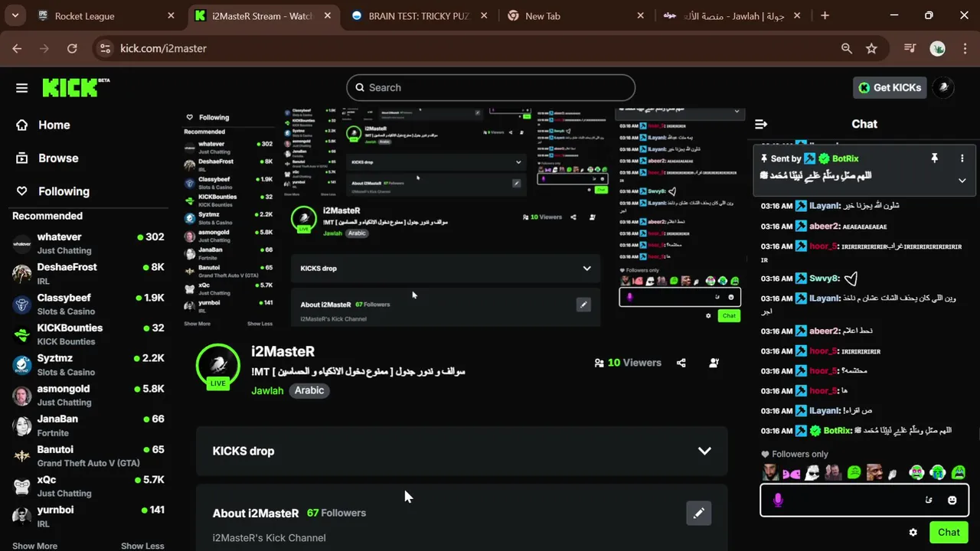Image resolution: width=980 pixels, height=551 pixels.
Task: Open the Jawlah category link
Action: coord(267,390)
